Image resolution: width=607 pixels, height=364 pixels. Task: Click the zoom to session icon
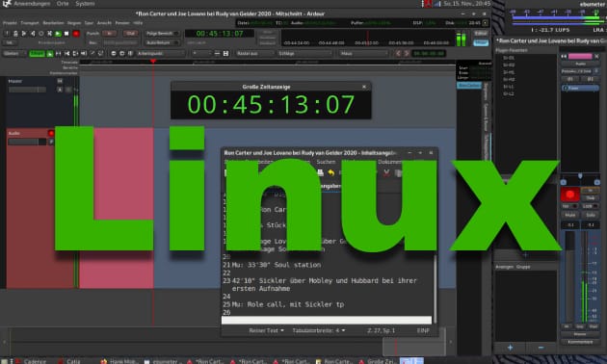point(130,53)
